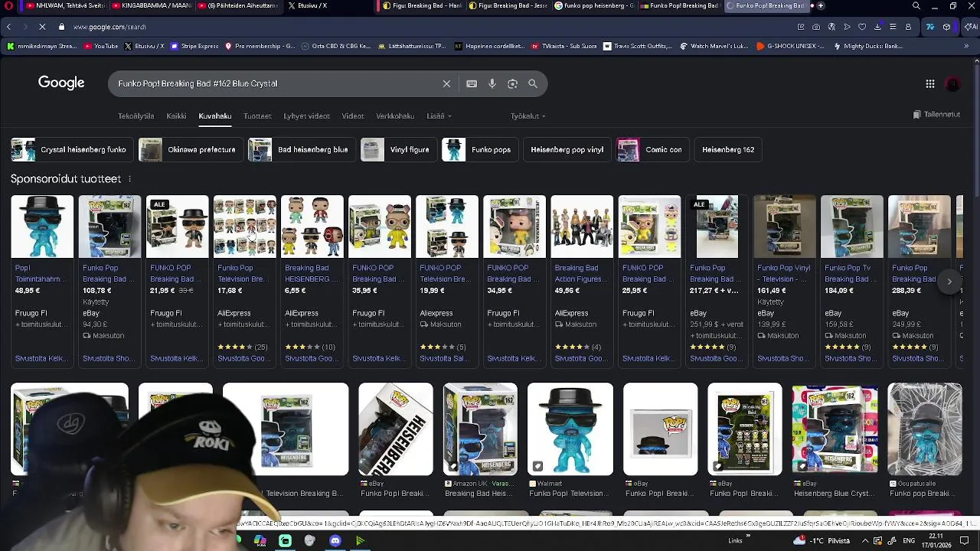Expand the Lisää dropdown in search filters
Screen dimensions: 980x551
click(439, 116)
